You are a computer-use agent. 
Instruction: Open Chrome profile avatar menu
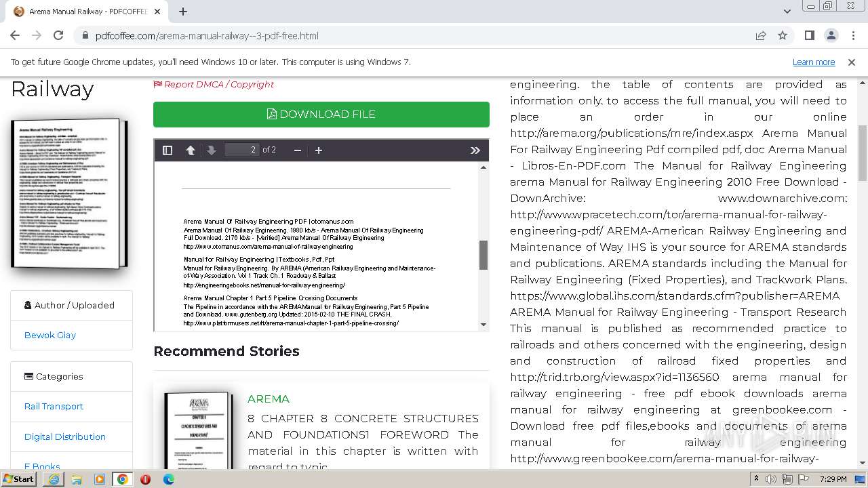tap(831, 35)
